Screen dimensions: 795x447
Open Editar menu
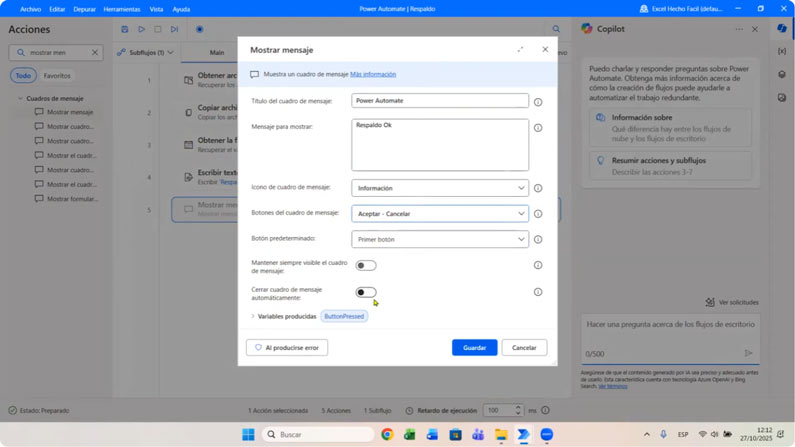pos(57,9)
